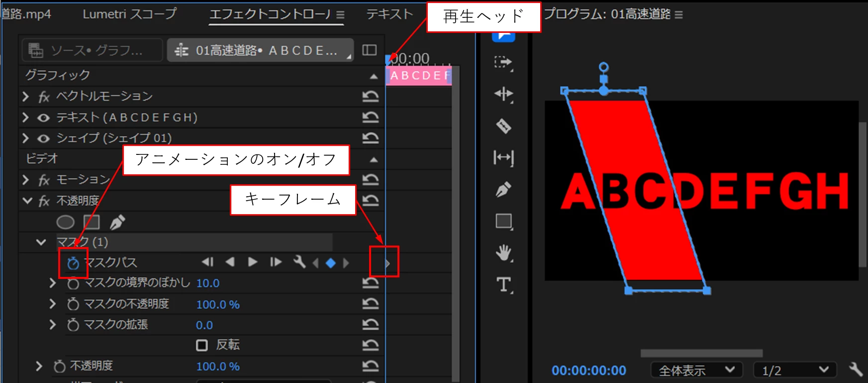
Task: Switch to エフェクトコントロール tab
Action: tap(270, 14)
